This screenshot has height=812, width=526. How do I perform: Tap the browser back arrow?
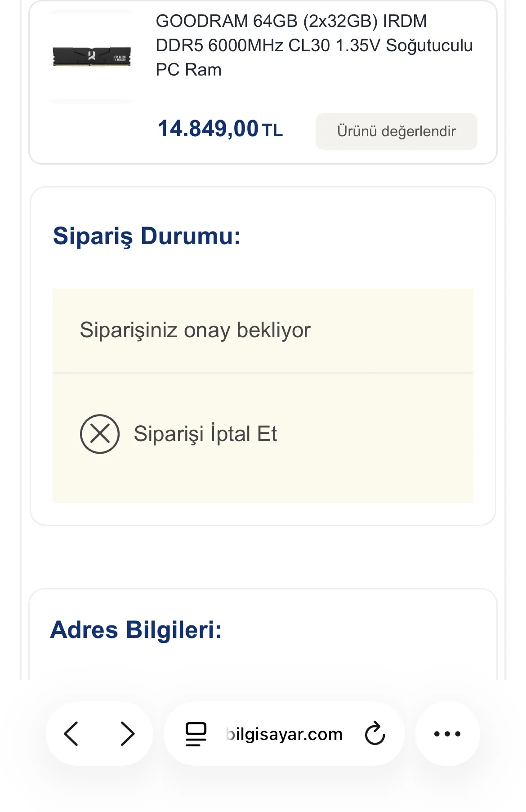point(71,734)
